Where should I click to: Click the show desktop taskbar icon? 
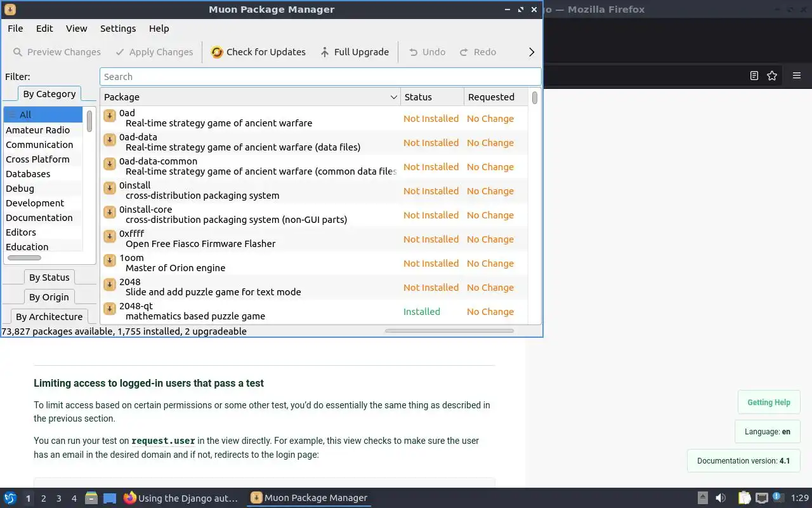tap(110, 498)
